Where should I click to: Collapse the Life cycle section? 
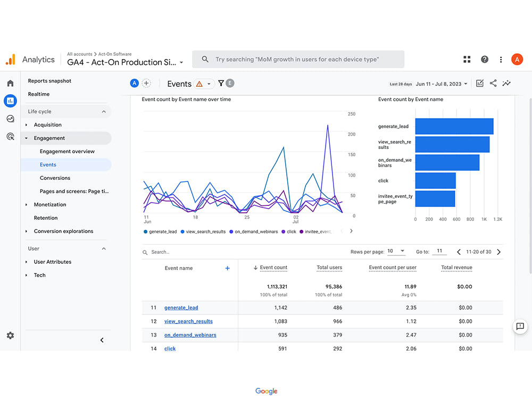[104, 111]
